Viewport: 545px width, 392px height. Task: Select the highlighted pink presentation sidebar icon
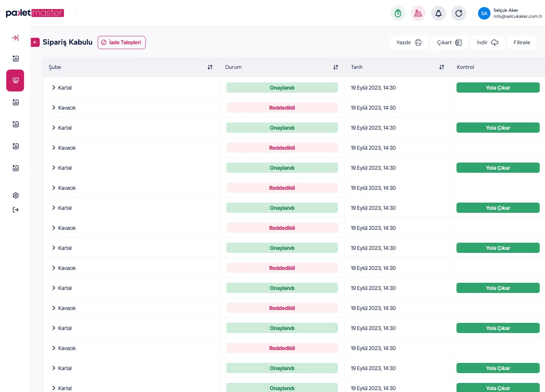[15, 81]
